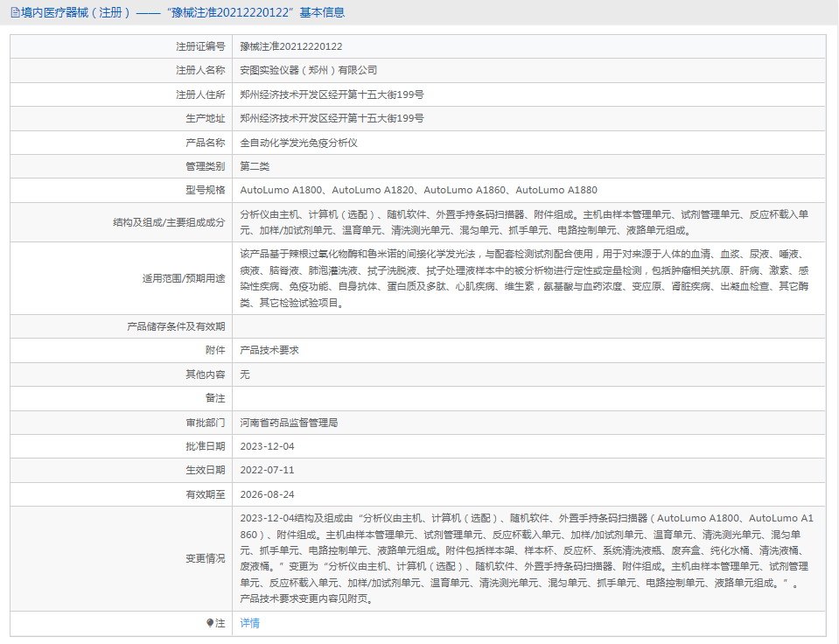
Task: Click the 注册人名称 label
Action: (x=200, y=70)
